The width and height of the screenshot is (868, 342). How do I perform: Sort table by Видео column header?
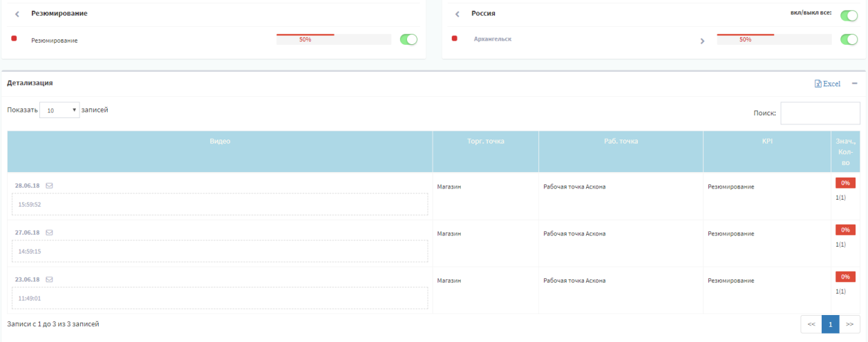point(220,151)
